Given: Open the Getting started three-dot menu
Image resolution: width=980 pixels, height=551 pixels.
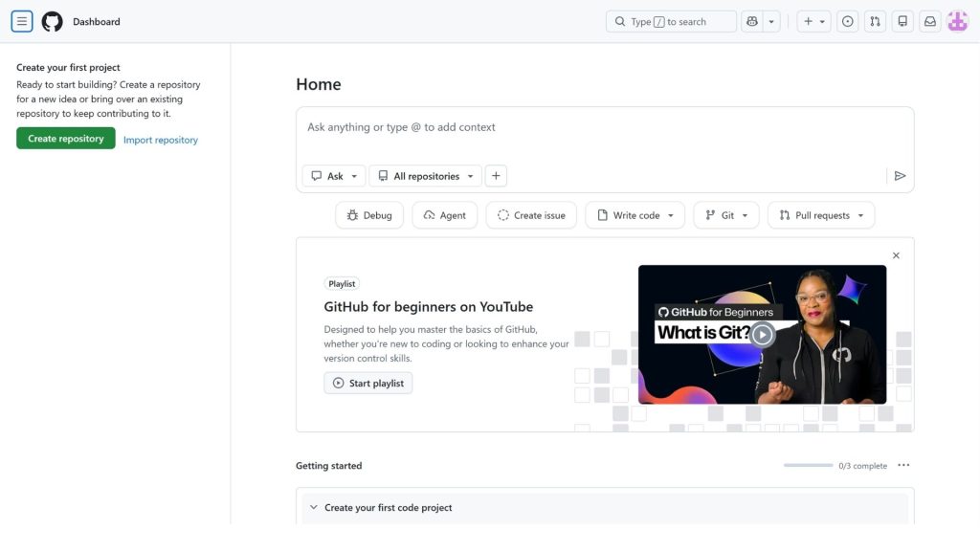Looking at the screenshot, I should 903,466.
